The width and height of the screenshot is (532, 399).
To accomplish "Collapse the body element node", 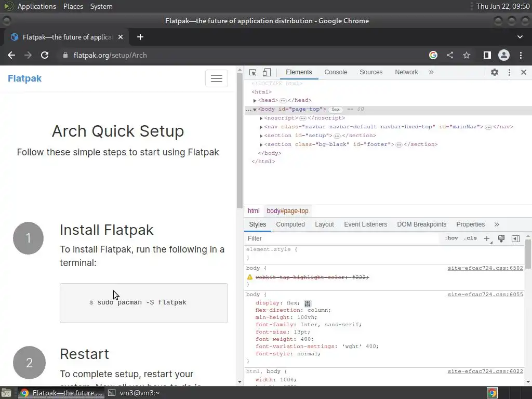I will (255, 109).
